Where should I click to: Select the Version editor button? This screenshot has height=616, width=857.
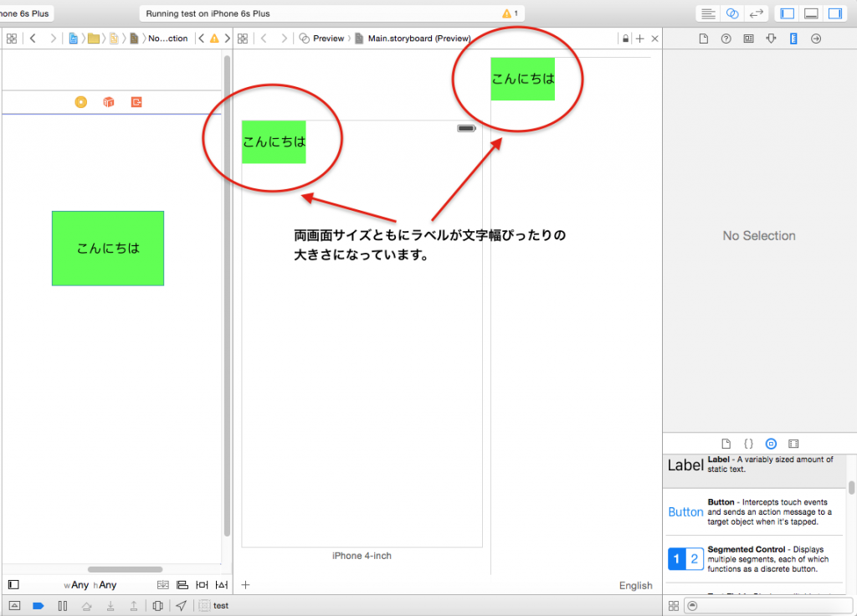click(x=757, y=13)
